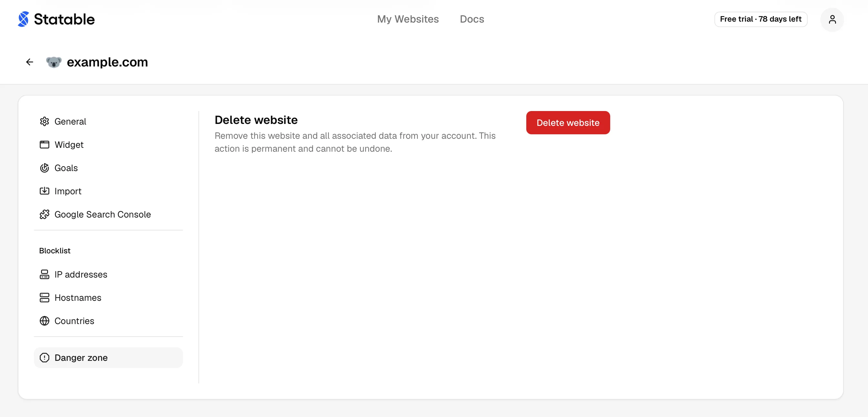The width and height of the screenshot is (868, 417).
Task: Click the Statable brand name text
Action: tap(64, 19)
